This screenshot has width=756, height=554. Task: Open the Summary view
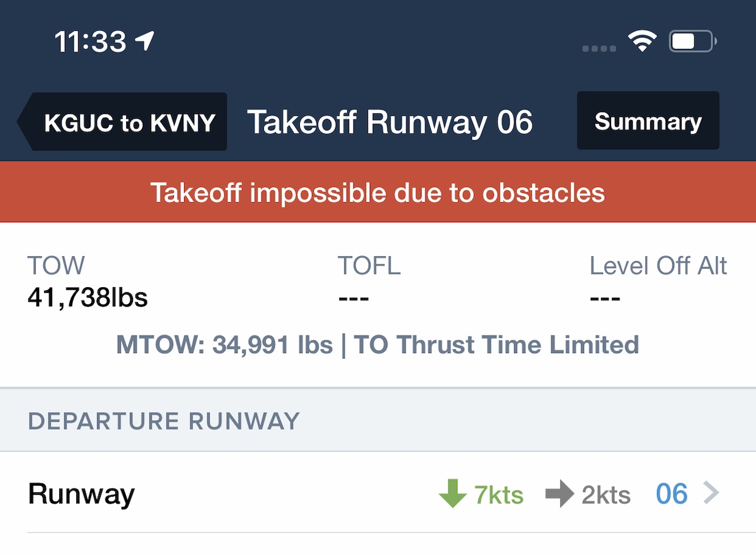(648, 121)
